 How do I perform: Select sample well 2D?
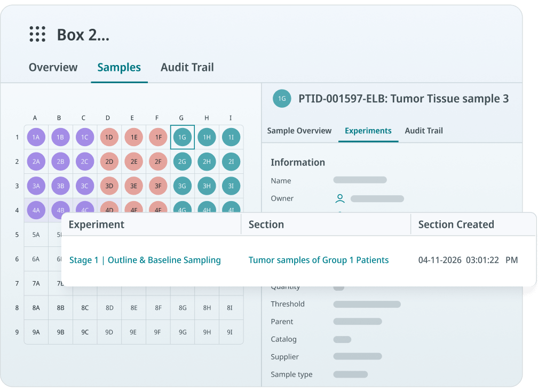click(109, 162)
